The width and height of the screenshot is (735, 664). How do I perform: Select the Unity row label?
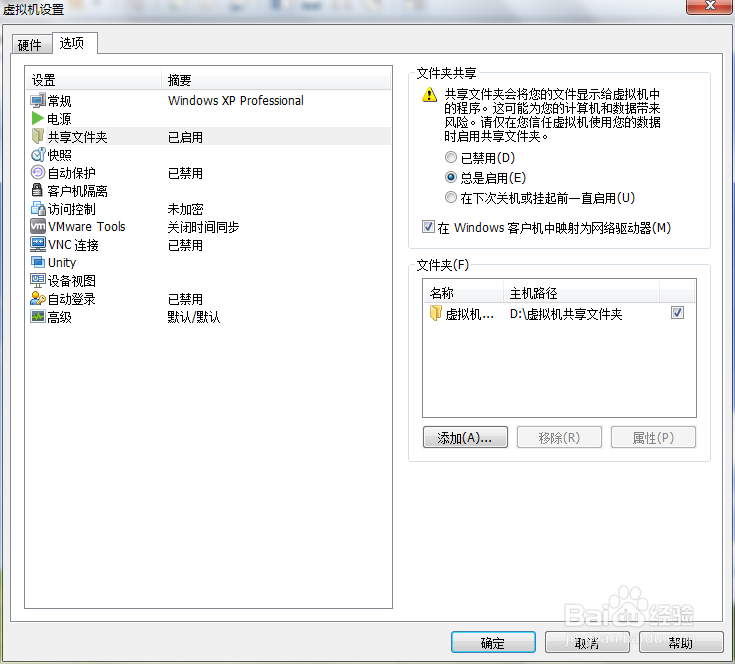[62, 262]
